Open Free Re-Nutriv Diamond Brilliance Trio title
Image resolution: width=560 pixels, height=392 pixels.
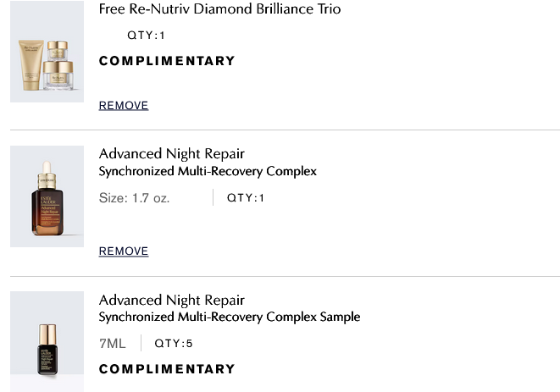click(x=219, y=9)
